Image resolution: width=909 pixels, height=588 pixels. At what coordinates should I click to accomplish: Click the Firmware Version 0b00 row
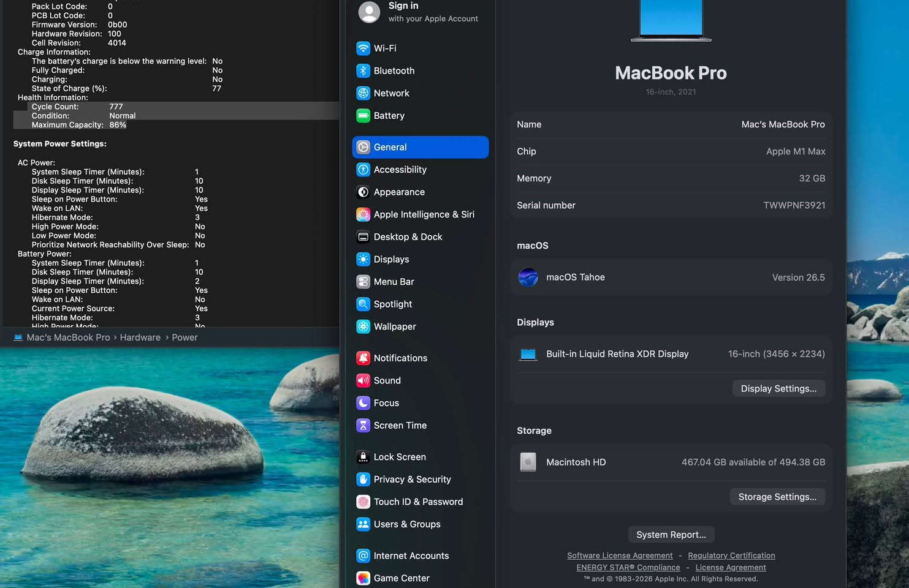pyautogui.click(x=80, y=24)
